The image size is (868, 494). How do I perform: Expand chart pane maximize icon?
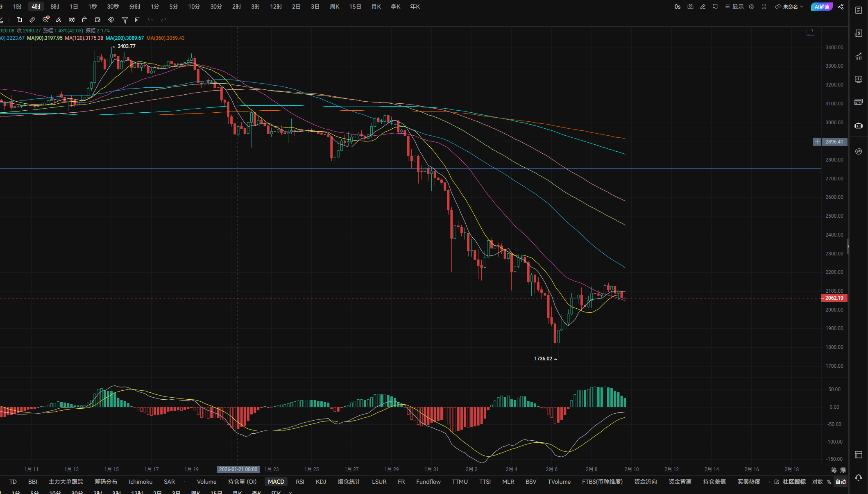pyautogui.click(x=810, y=32)
